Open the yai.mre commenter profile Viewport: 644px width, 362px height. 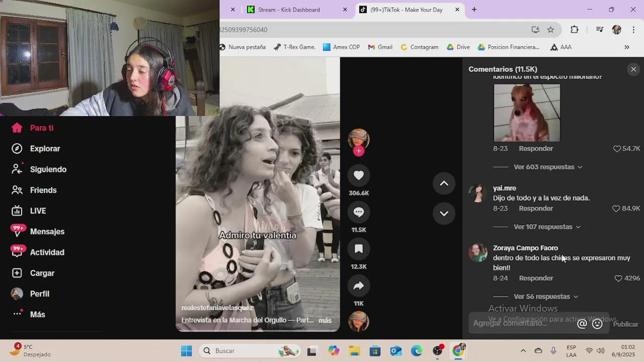click(x=505, y=188)
